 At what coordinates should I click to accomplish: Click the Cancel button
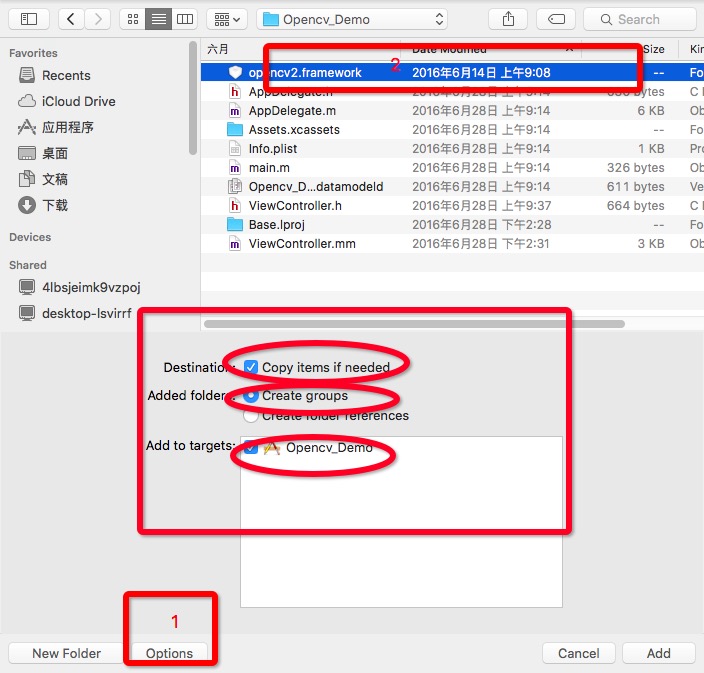pos(578,653)
